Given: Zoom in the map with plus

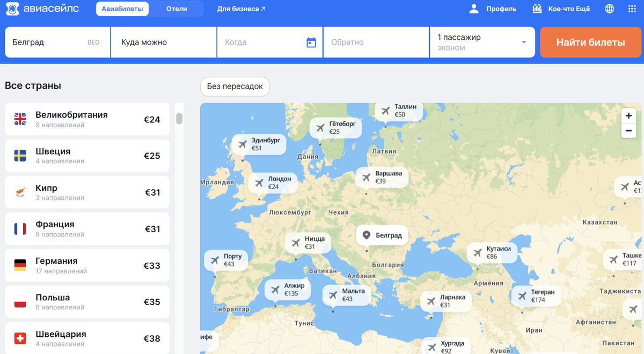Looking at the screenshot, I should (628, 115).
